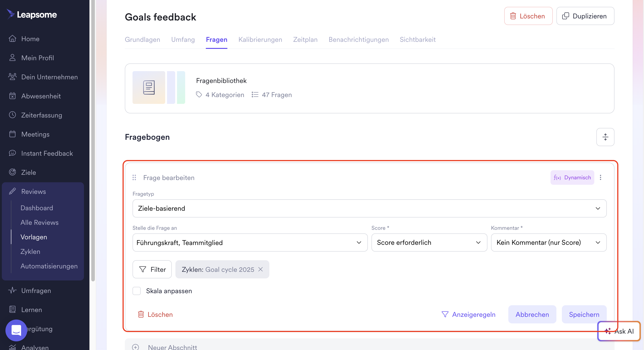Grab the drag handle beside Frage bearbeiten
Image resolution: width=644 pixels, height=350 pixels.
coord(134,177)
